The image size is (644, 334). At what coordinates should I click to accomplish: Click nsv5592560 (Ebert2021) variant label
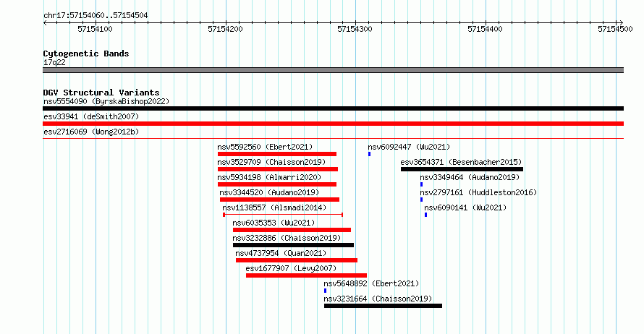265,147
